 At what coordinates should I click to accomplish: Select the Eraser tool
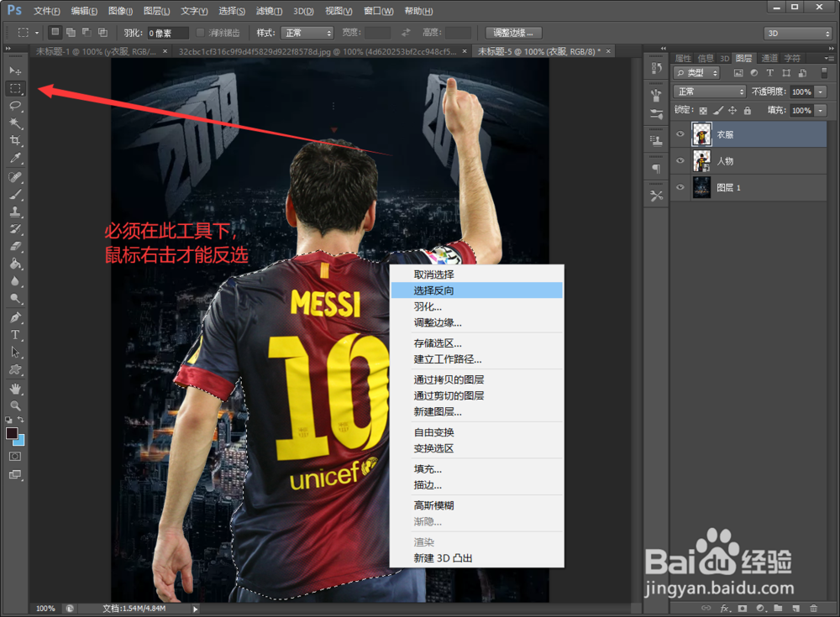point(15,247)
